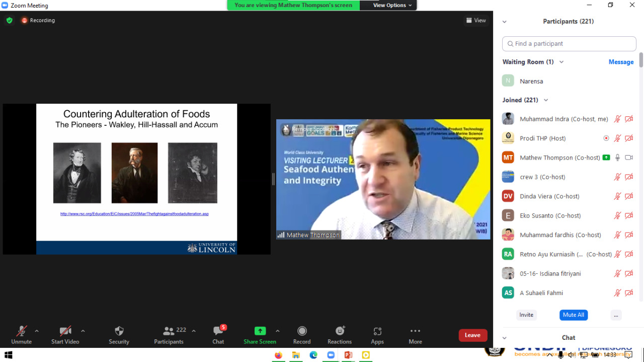Open the View Options dropdown
This screenshot has height=362, width=644.
point(392,5)
